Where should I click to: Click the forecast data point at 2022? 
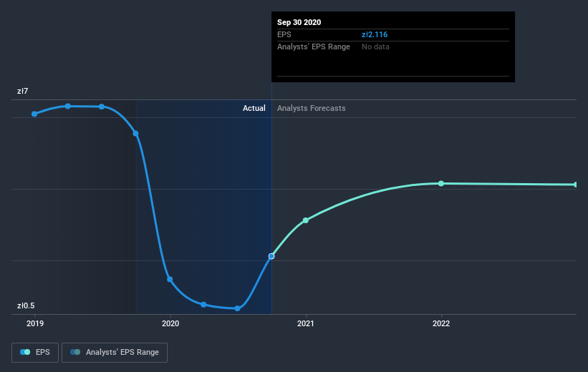click(441, 184)
